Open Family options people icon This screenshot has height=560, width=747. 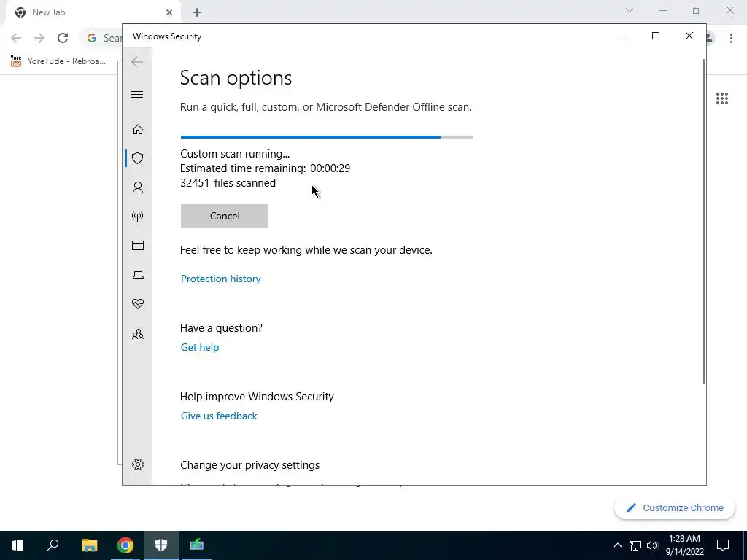(138, 334)
